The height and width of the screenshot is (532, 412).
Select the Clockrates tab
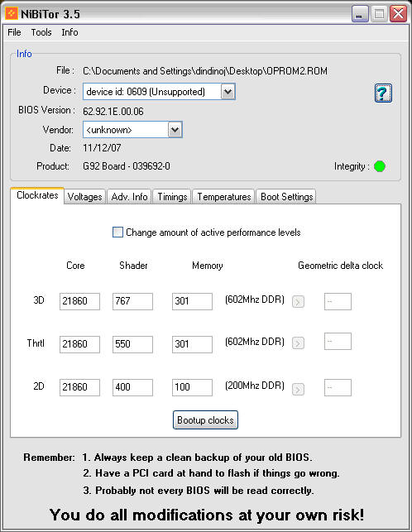pos(37,195)
